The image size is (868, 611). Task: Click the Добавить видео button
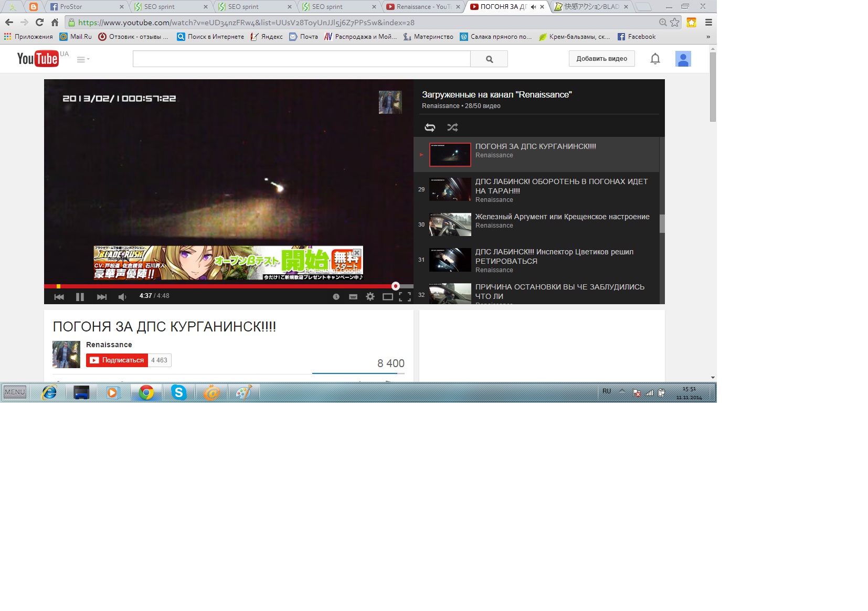(601, 59)
